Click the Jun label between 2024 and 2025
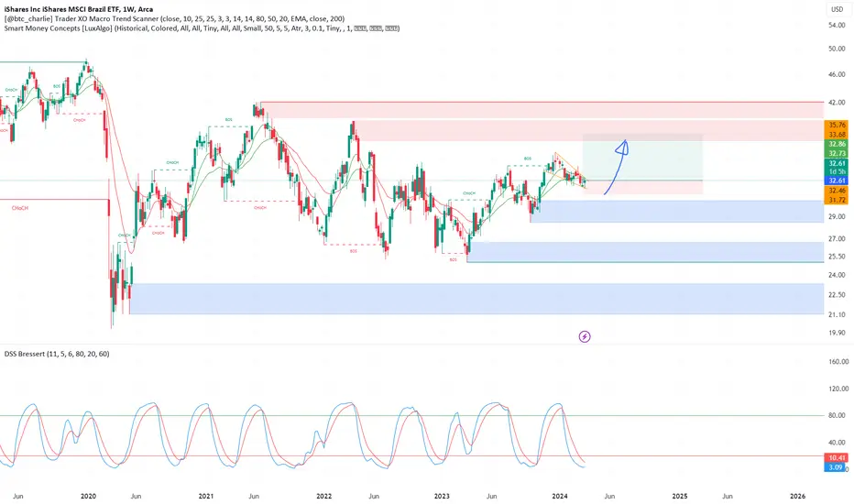The width and height of the screenshot is (854, 504). pos(609,496)
